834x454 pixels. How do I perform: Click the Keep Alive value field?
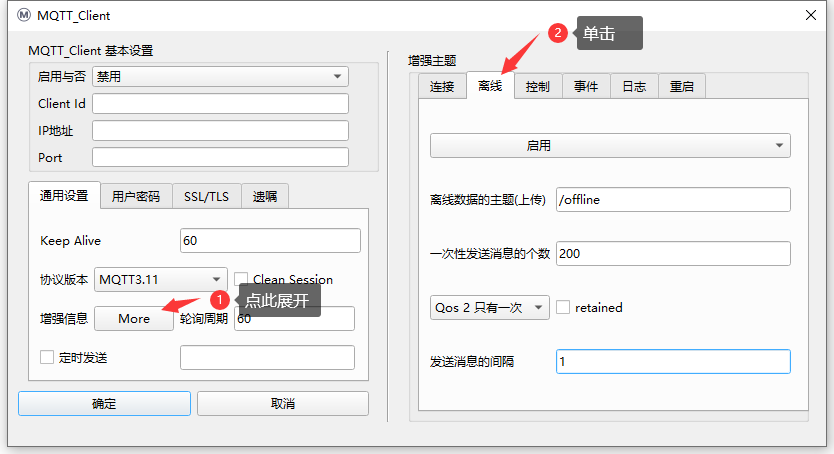point(270,241)
